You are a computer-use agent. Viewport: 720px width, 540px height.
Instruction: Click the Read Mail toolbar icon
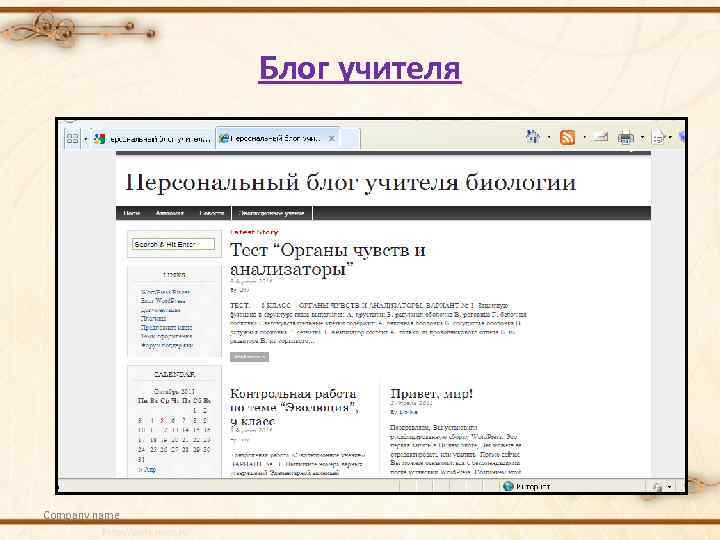coord(600,136)
